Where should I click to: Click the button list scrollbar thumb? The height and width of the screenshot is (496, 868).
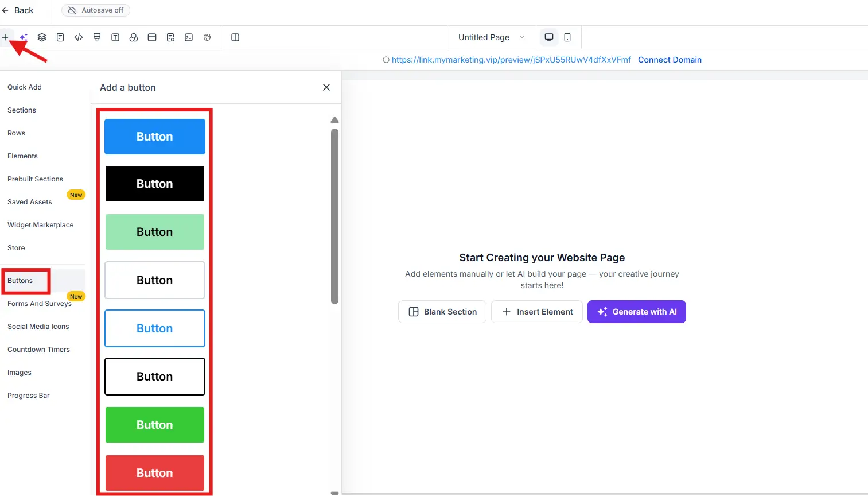click(x=335, y=216)
